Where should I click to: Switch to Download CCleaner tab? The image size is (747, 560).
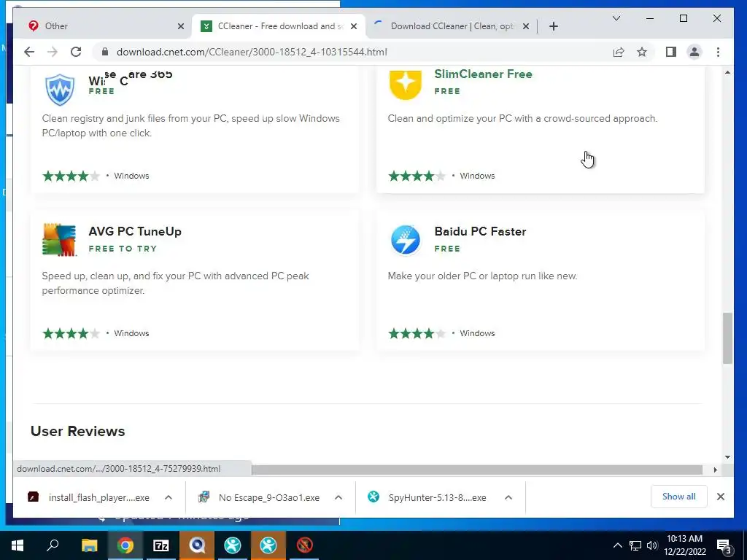coord(451,26)
